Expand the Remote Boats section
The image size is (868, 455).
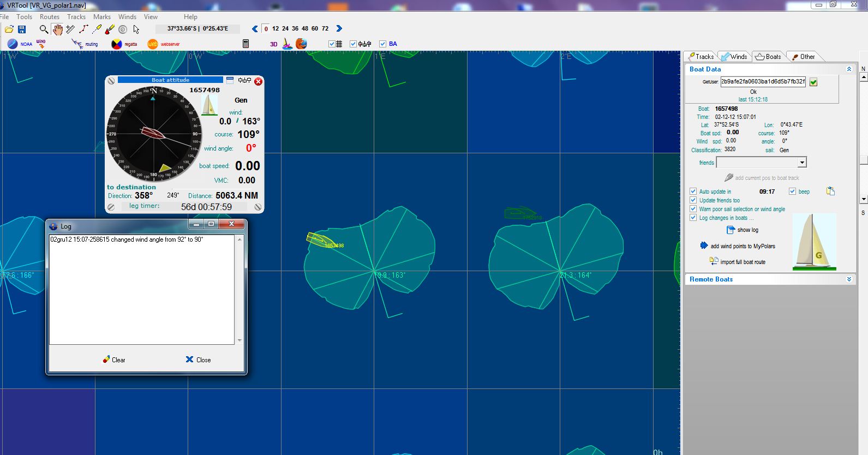(848, 279)
